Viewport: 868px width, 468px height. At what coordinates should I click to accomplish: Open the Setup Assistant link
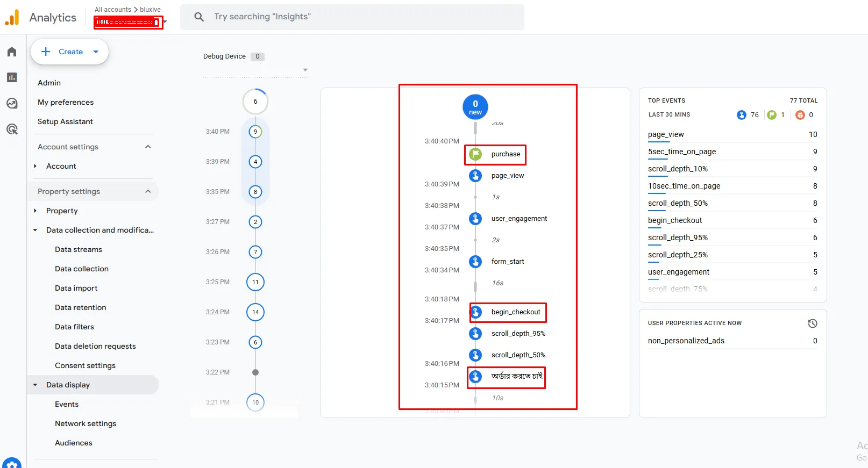[65, 121]
